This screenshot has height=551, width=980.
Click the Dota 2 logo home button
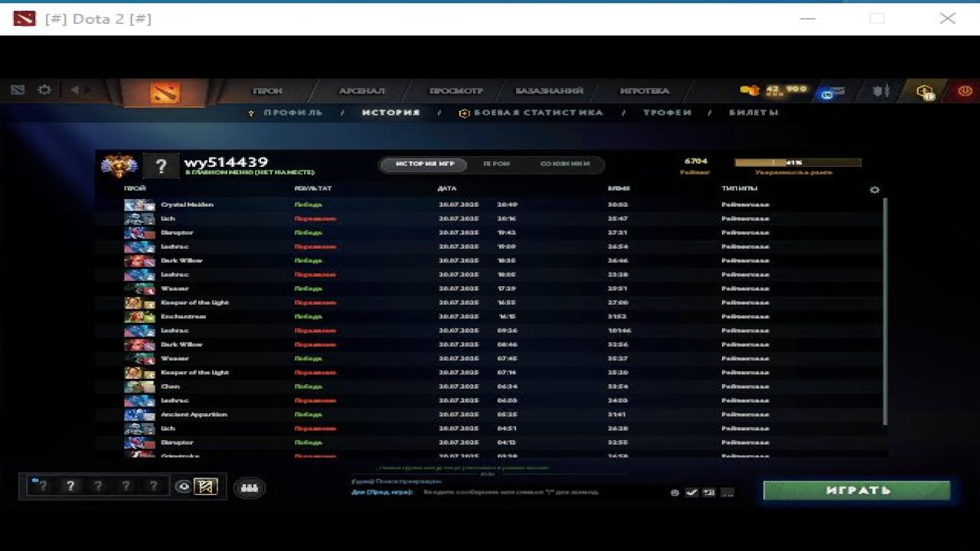(x=165, y=93)
